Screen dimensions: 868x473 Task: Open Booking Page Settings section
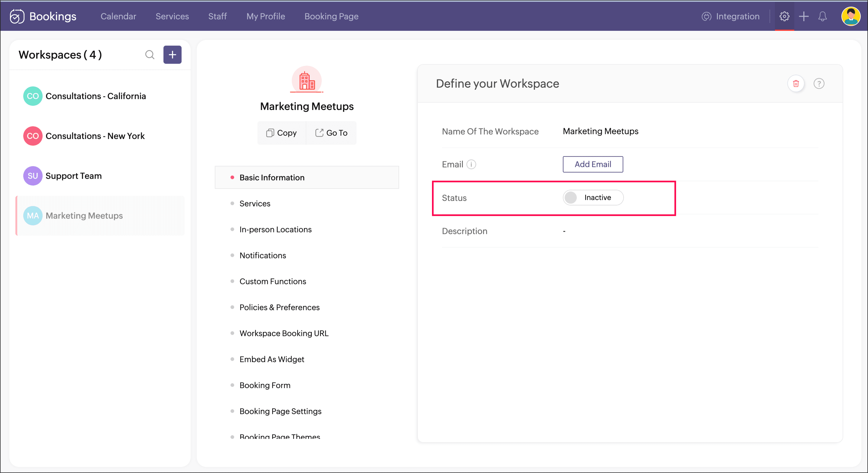(280, 411)
